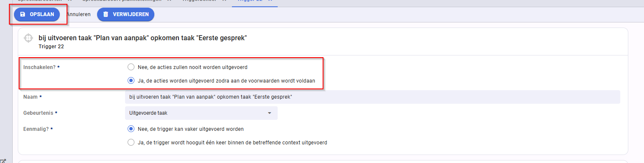Click the floppy disk save icon

tap(23, 14)
